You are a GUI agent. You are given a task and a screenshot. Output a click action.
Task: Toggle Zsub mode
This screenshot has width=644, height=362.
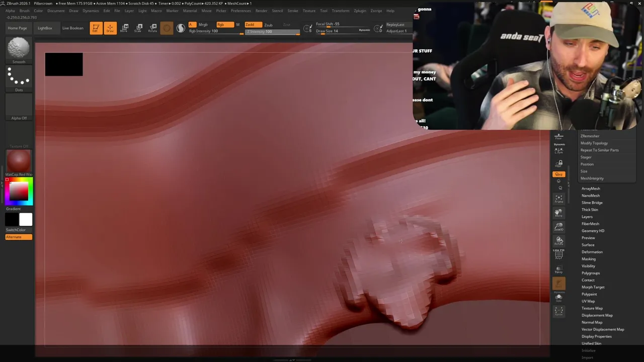[x=269, y=25]
